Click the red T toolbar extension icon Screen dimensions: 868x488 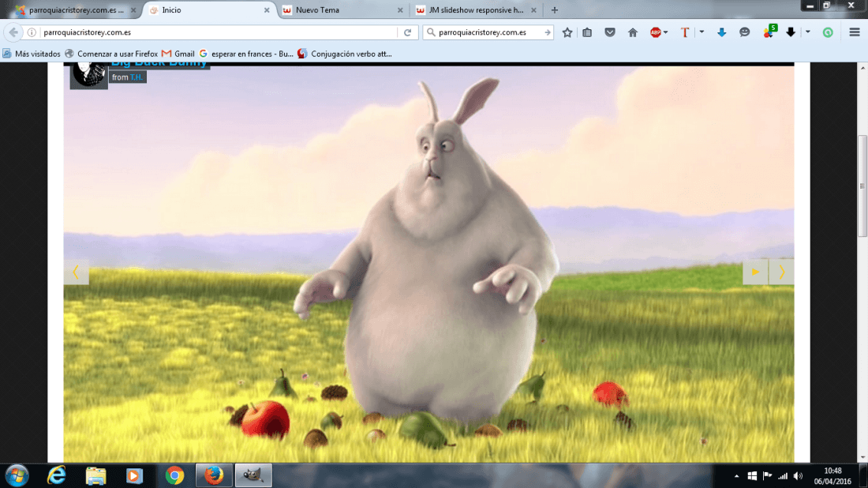coord(685,32)
